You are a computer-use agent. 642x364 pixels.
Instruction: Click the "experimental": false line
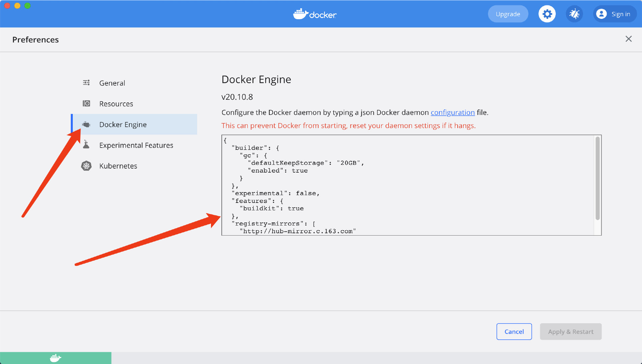tap(275, 193)
